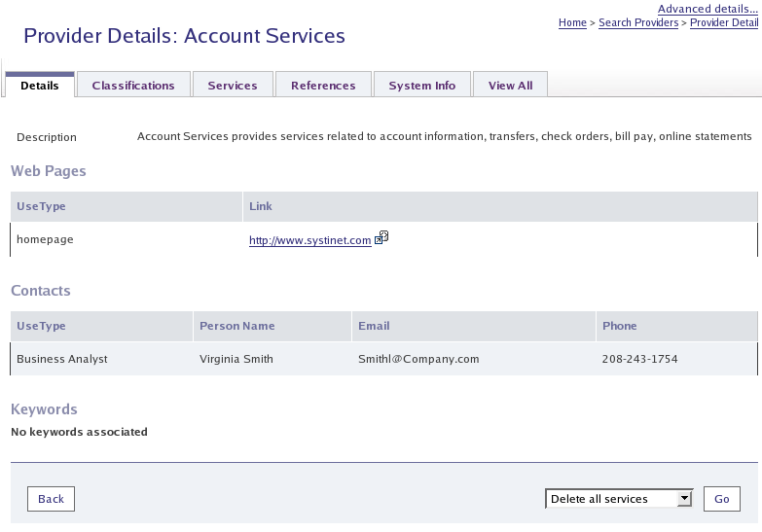Click the Contacts section heading

(40, 291)
